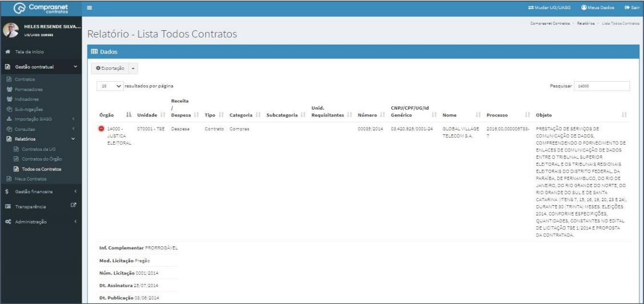This screenshot has height=304, width=644.
Task: Click Sair to log out
Action: [632, 8]
